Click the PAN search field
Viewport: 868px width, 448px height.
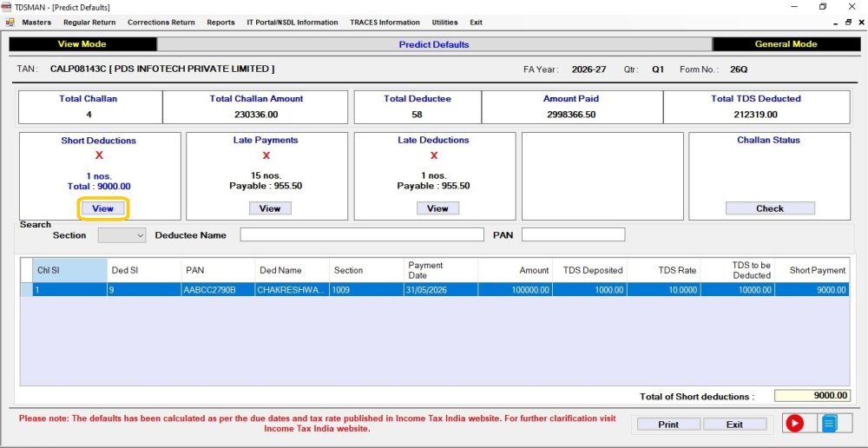573,234
